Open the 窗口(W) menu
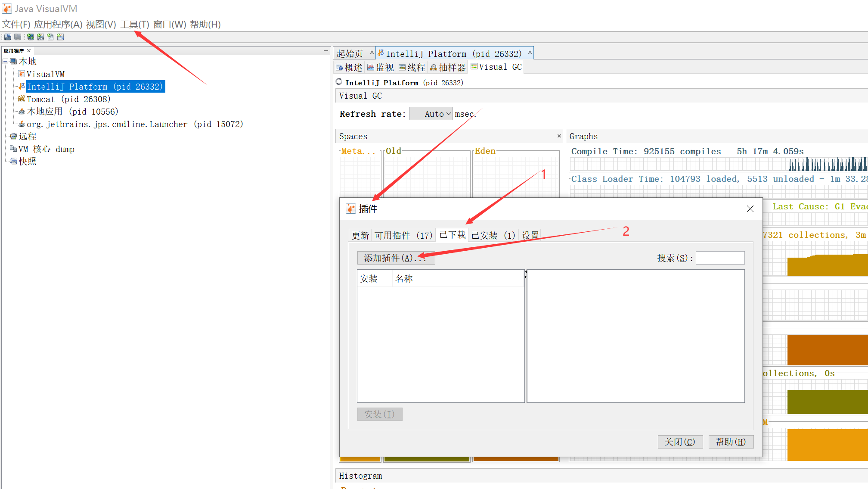The width and height of the screenshot is (868, 489). click(x=170, y=25)
